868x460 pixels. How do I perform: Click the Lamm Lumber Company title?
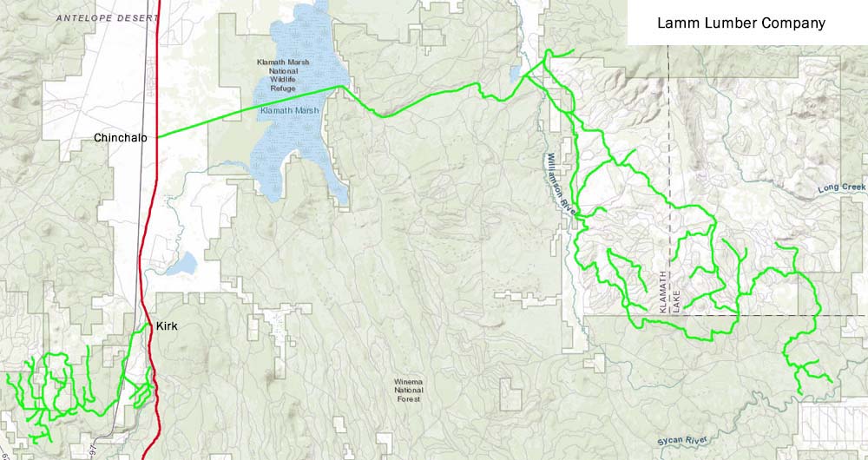pyautogui.click(x=741, y=23)
